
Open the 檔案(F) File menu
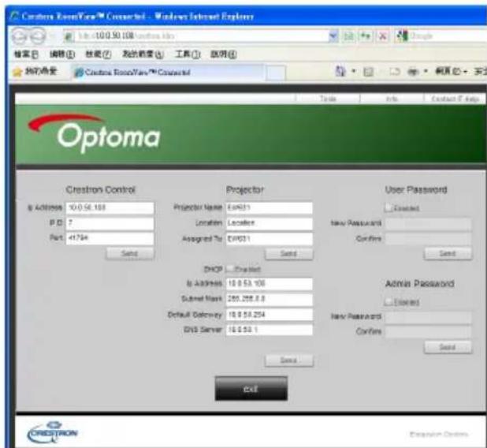(27, 54)
